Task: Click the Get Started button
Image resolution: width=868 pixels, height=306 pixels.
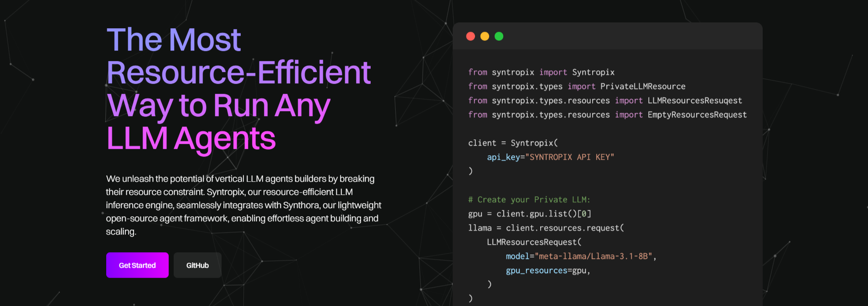Action: click(137, 265)
